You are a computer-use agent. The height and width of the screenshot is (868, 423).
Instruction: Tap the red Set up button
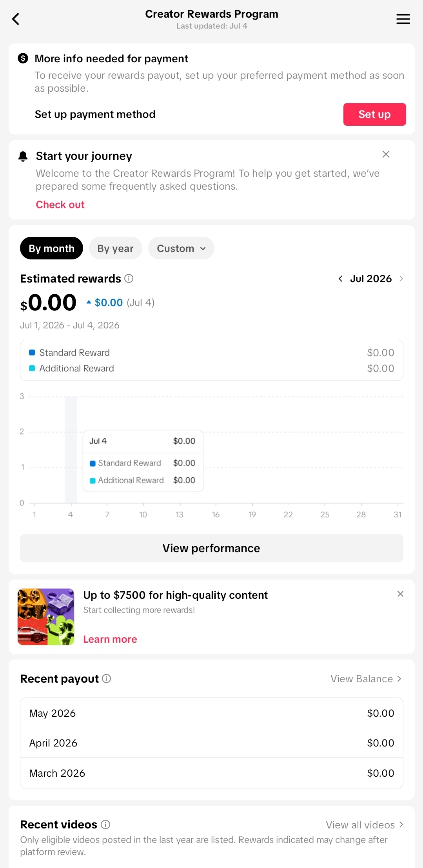click(374, 114)
